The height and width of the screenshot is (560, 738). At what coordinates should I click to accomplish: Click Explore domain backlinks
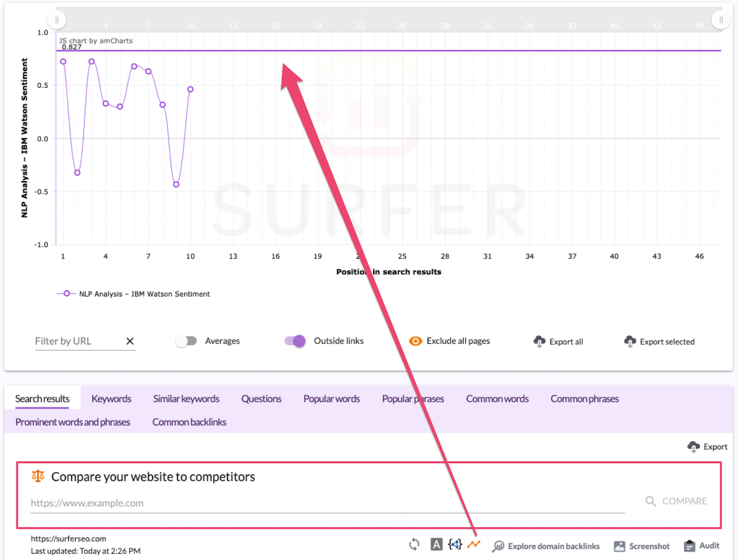tap(553, 546)
